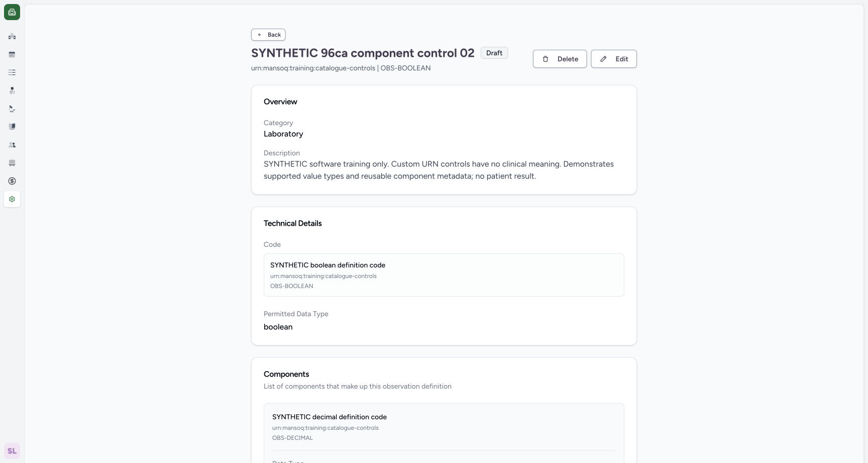This screenshot has height=463, width=868.
Task: Open the book sidebar icon
Action: [x=12, y=127]
